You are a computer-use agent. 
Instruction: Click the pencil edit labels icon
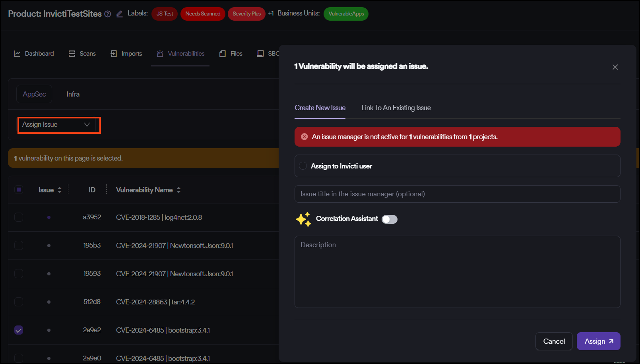coord(119,14)
